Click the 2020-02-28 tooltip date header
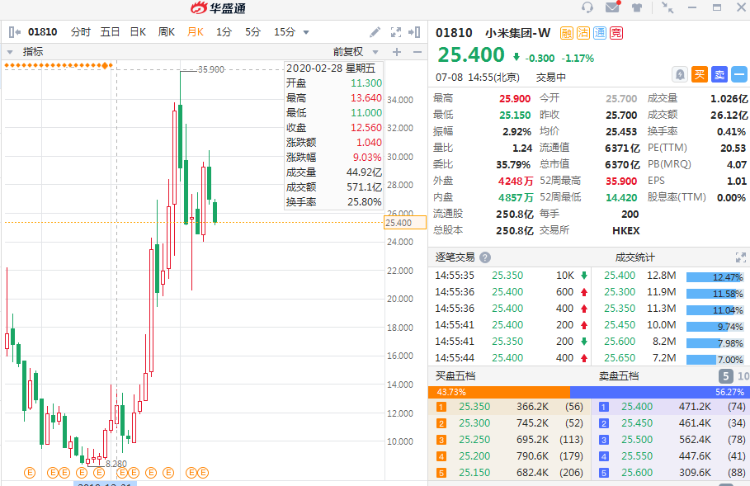This screenshot has width=750, height=486. click(331, 68)
